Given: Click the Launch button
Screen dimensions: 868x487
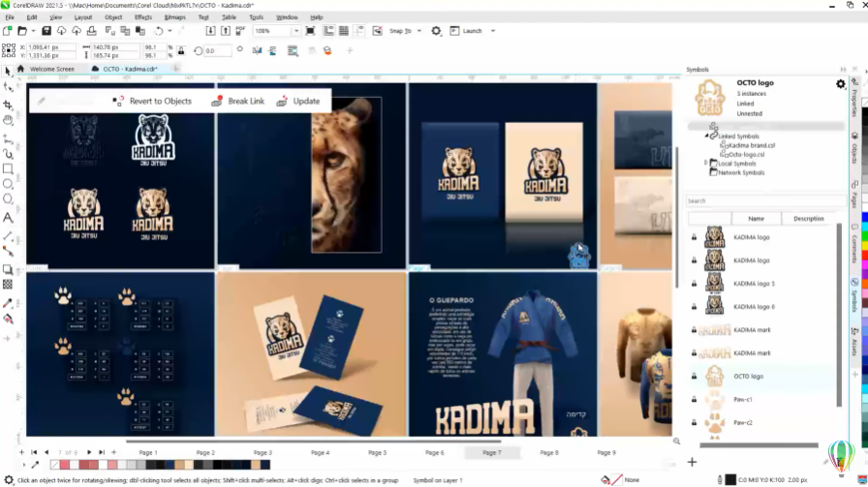Looking at the screenshot, I should (466, 31).
